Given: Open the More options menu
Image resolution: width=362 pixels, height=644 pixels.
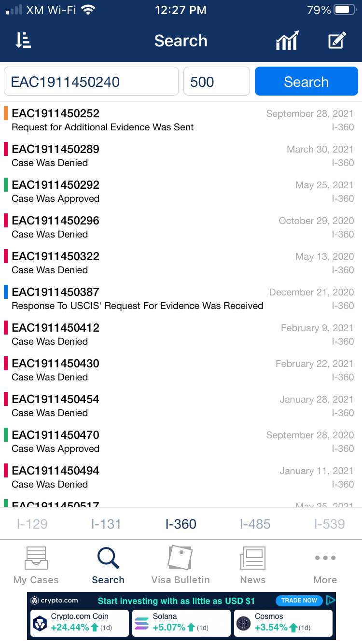Looking at the screenshot, I should [x=325, y=565].
